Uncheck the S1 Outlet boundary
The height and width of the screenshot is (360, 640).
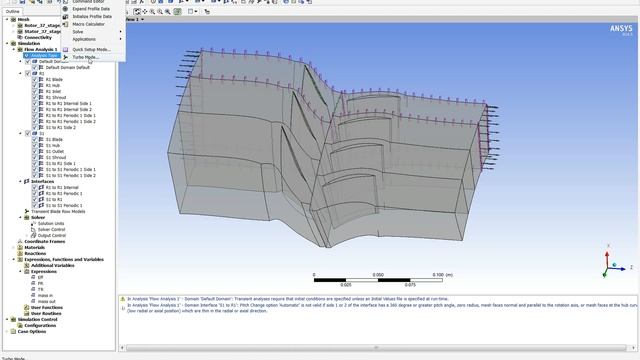35,151
